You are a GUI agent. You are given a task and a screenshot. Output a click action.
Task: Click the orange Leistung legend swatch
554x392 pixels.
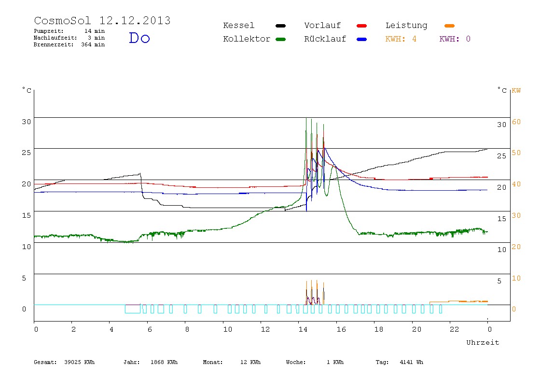(449, 26)
